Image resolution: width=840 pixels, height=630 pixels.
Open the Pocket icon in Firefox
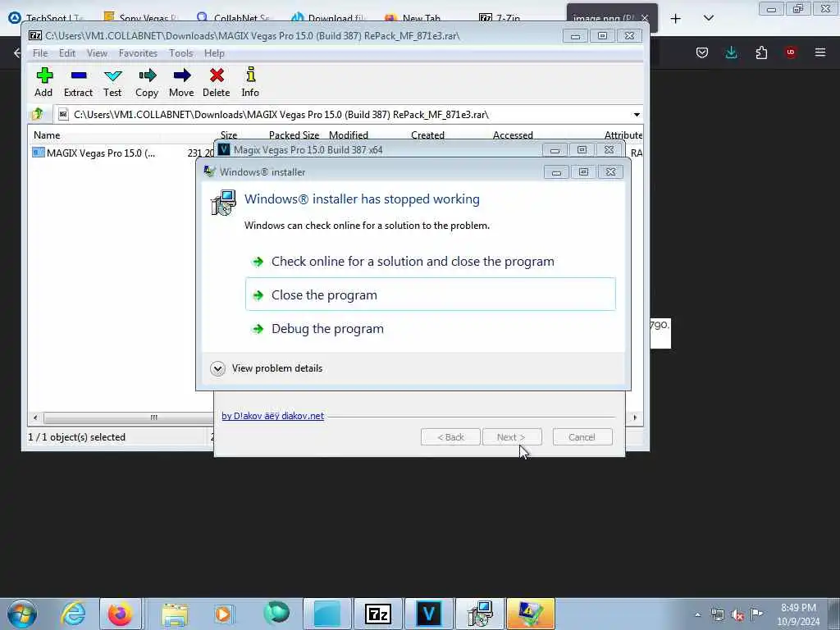coord(702,52)
